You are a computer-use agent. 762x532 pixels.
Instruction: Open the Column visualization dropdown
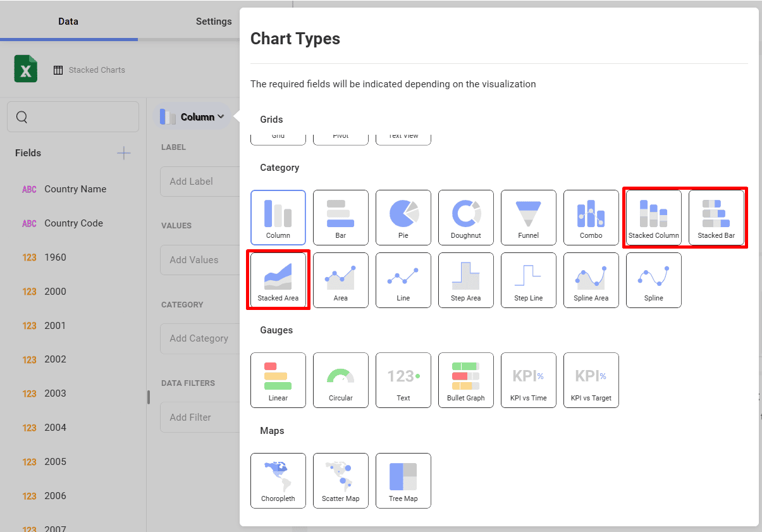click(192, 116)
